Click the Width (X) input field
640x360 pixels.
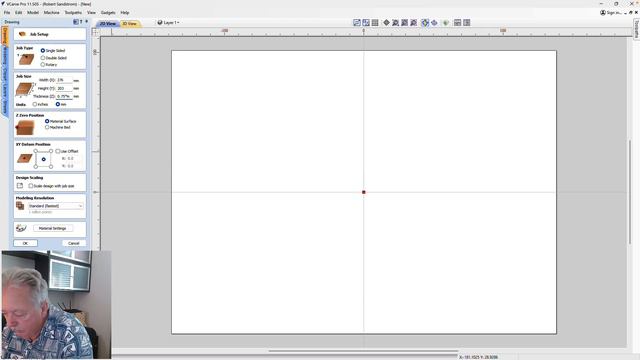64,80
